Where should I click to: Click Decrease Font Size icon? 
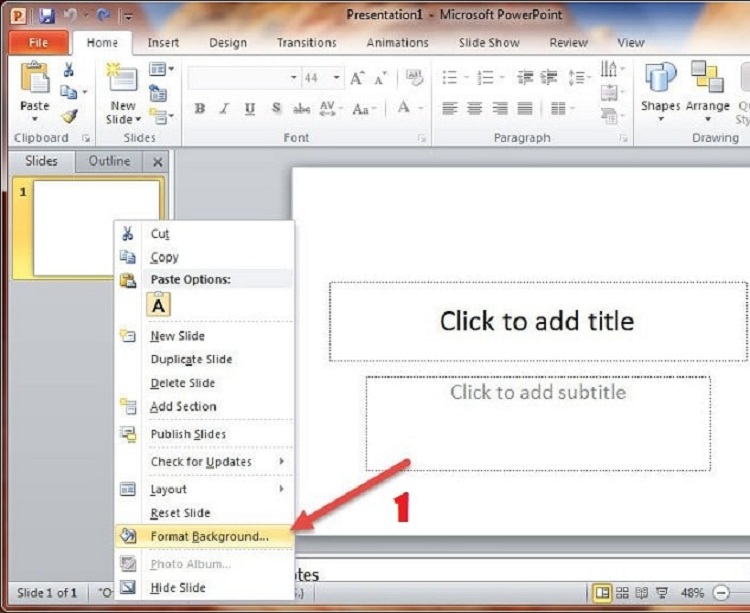tap(381, 77)
